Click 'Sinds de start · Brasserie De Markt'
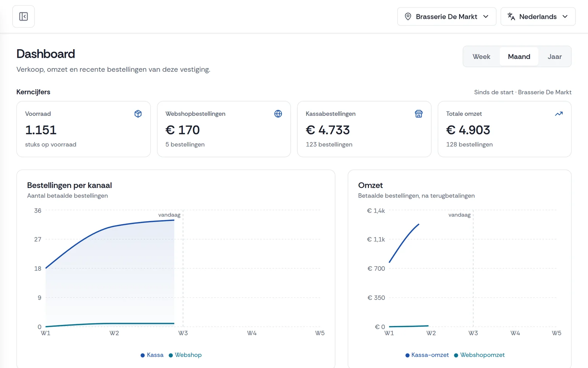Screen dimensions: 588x368 (x=523, y=92)
